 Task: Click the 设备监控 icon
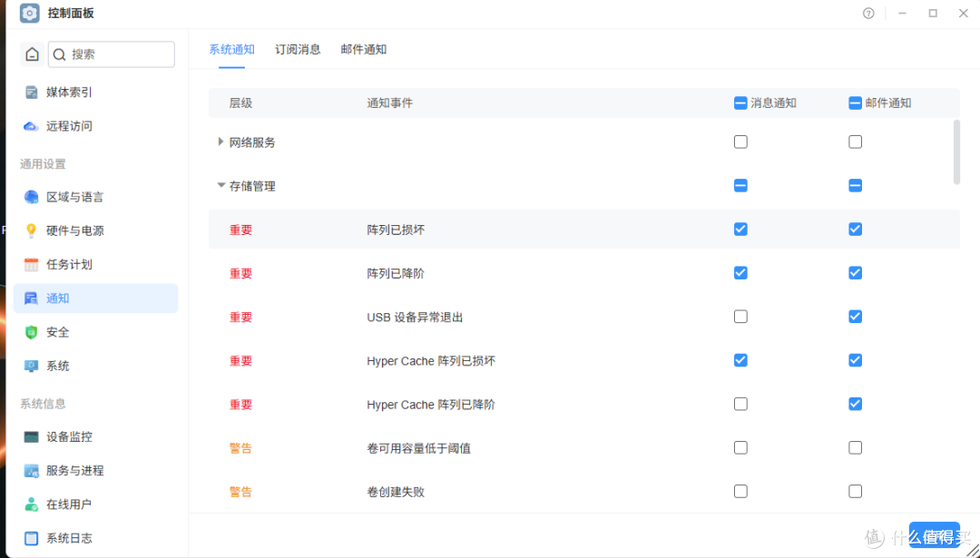(x=31, y=436)
